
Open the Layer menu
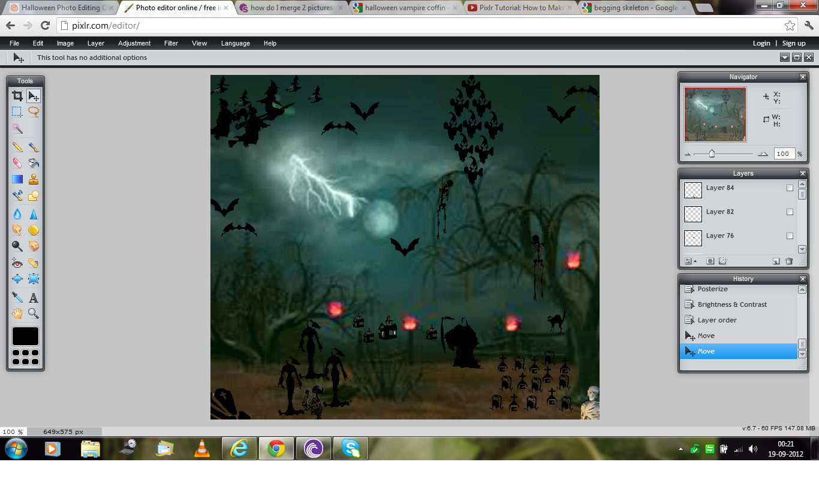pyautogui.click(x=96, y=43)
